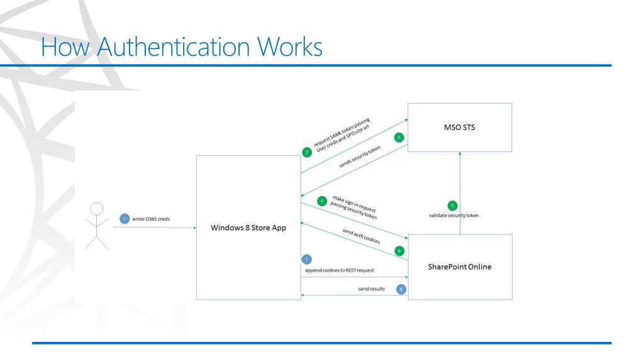
Task: Click blue circle 1 beside "enter O365 creds"
Action: click(x=125, y=219)
